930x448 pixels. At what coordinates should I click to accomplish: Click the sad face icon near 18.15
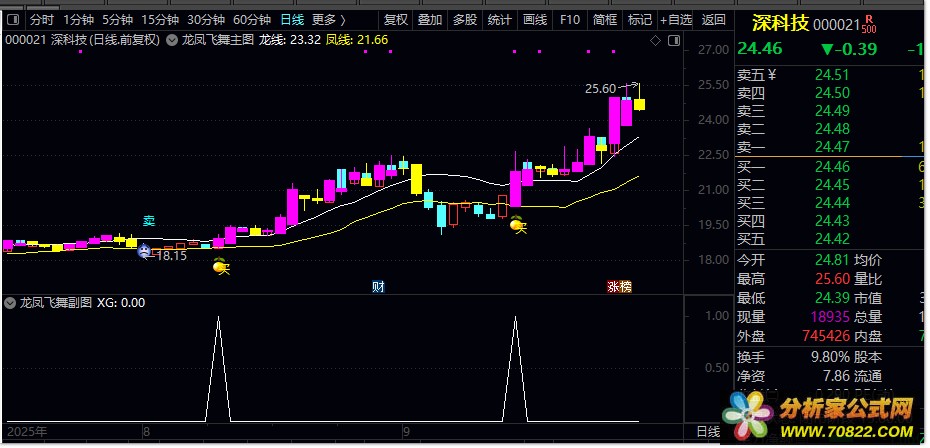tap(144, 252)
